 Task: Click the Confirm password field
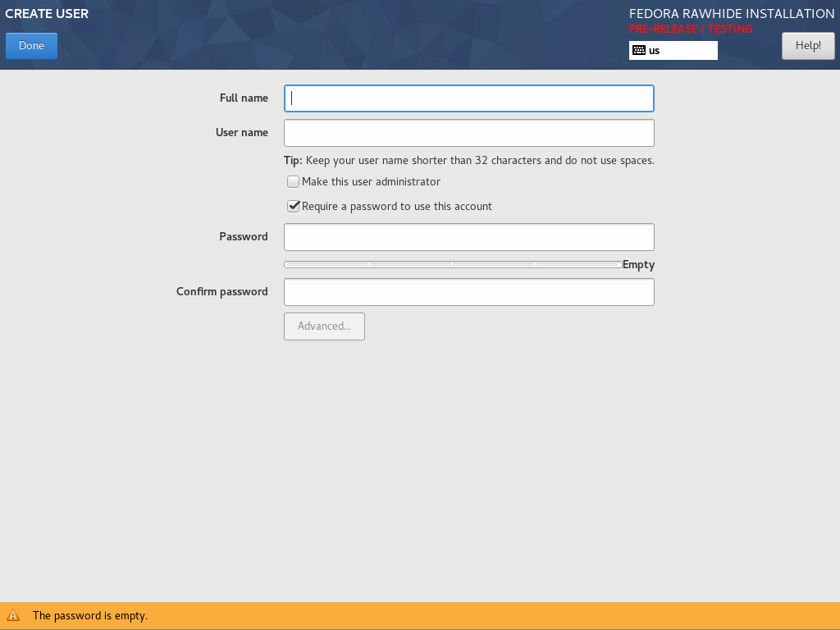(x=468, y=292)
